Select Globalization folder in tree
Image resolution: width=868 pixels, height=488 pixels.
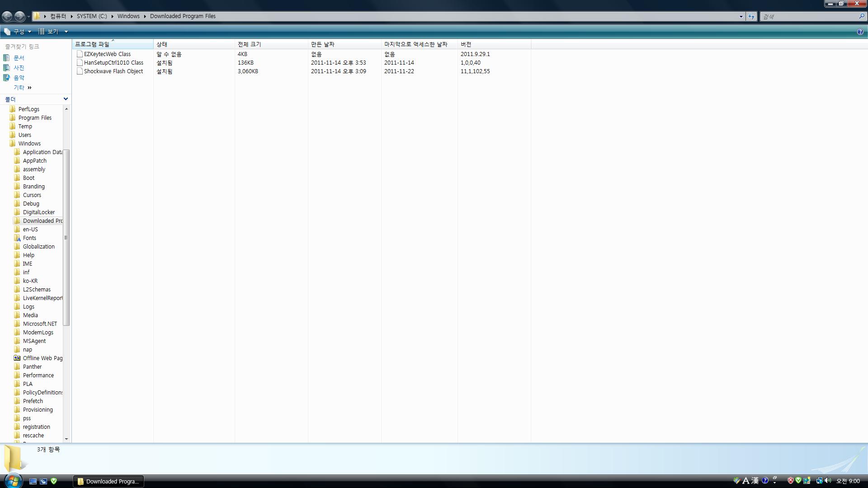click(39, 247)
